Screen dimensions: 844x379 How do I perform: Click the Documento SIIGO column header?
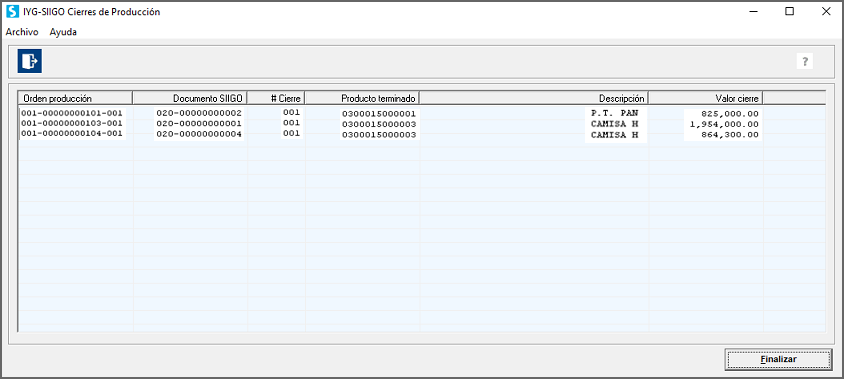pyautogui.click(x=190, y=98)
